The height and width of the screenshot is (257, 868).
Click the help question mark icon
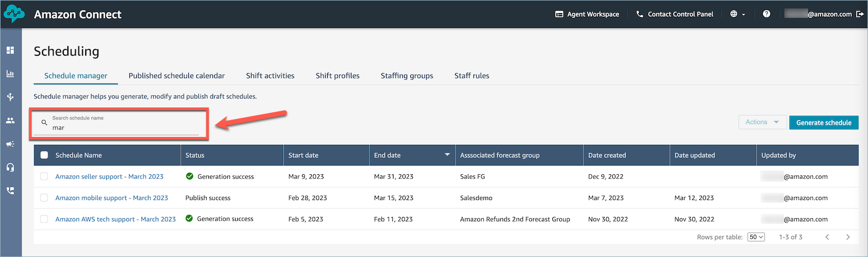(x=766, y=14)
